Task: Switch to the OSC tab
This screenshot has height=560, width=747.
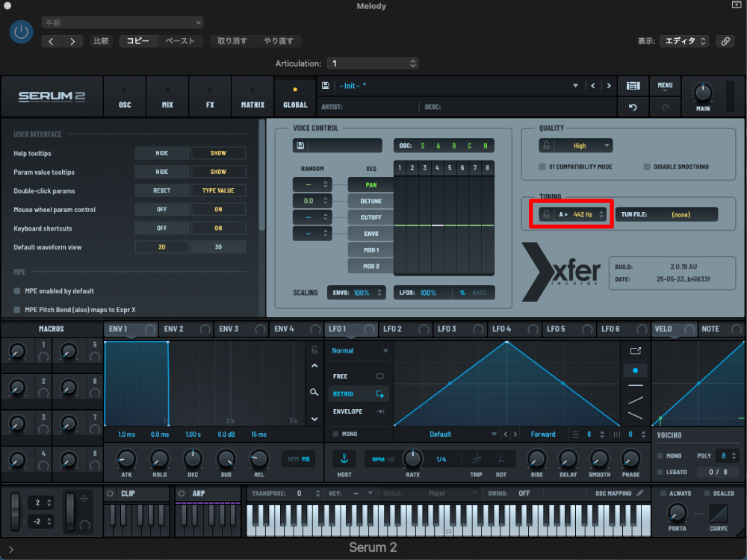Action: coord(125,96)
